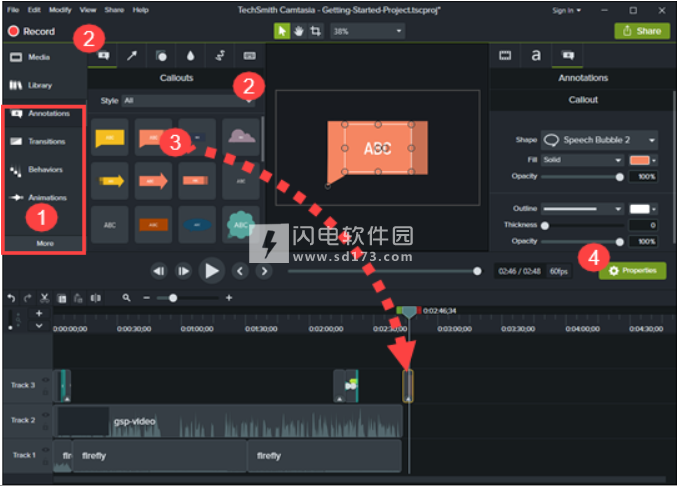This screenshot has width=677, height=486.
Task: Open Annotation Properties tab in properties panel
Action: click(567, 55)
